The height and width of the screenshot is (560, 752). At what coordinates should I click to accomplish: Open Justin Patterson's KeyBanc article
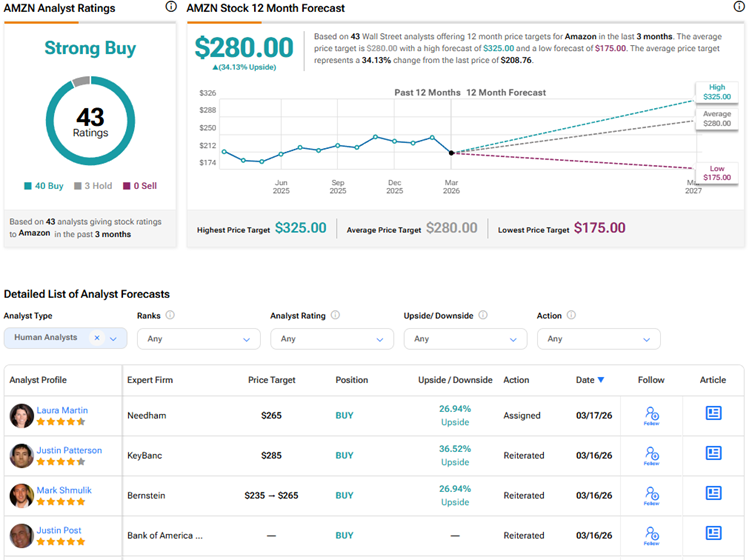[x=713, y=453]
